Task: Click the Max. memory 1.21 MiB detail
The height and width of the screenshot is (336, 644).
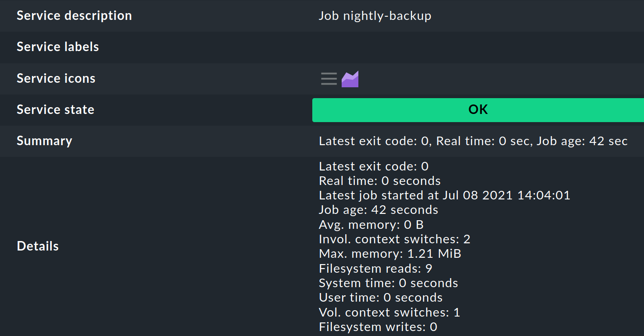Action: click(x=390, y=253)
